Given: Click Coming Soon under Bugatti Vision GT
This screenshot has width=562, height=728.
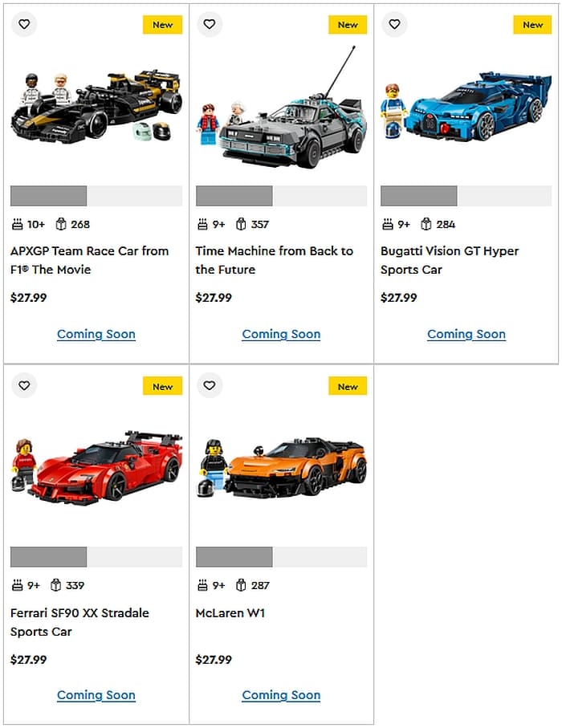Looking at the screenshot, I should [x=466, y=334].
